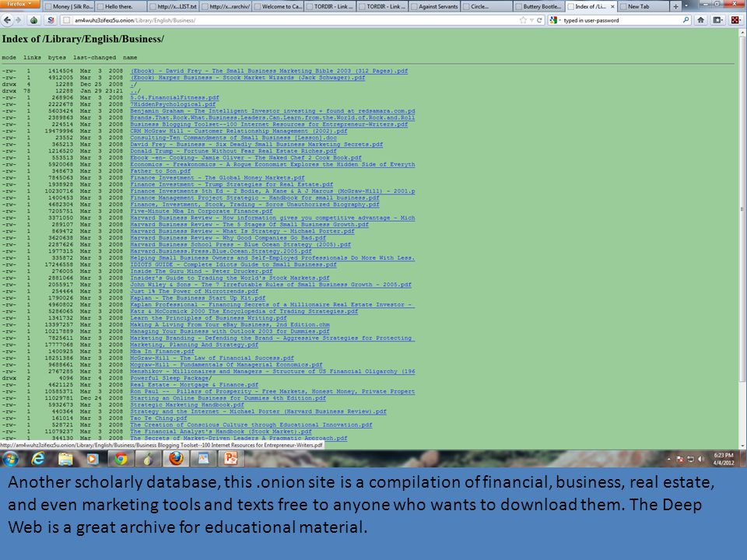
Task: Open Mba In Finance.pdf link
Action: click(163, 352)
